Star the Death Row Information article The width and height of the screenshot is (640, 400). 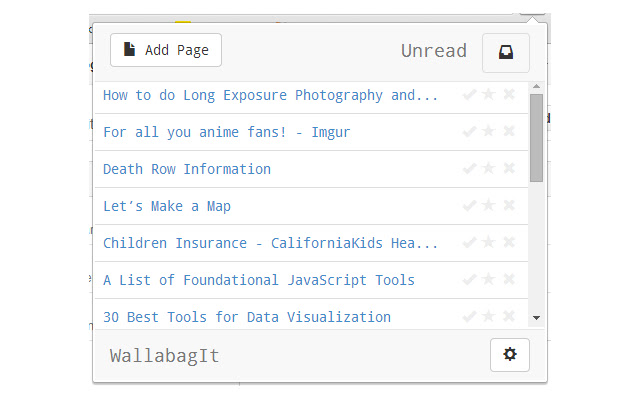[x=489, y=169]
